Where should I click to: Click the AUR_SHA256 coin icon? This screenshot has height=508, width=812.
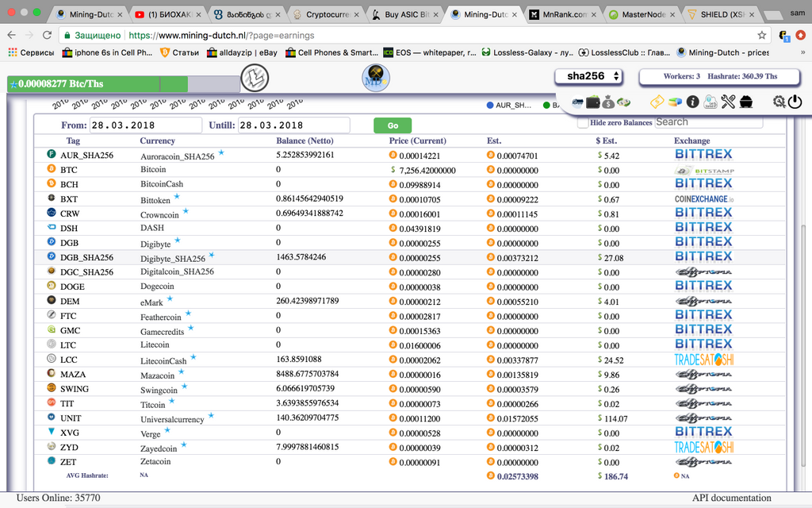coord(52,154)
